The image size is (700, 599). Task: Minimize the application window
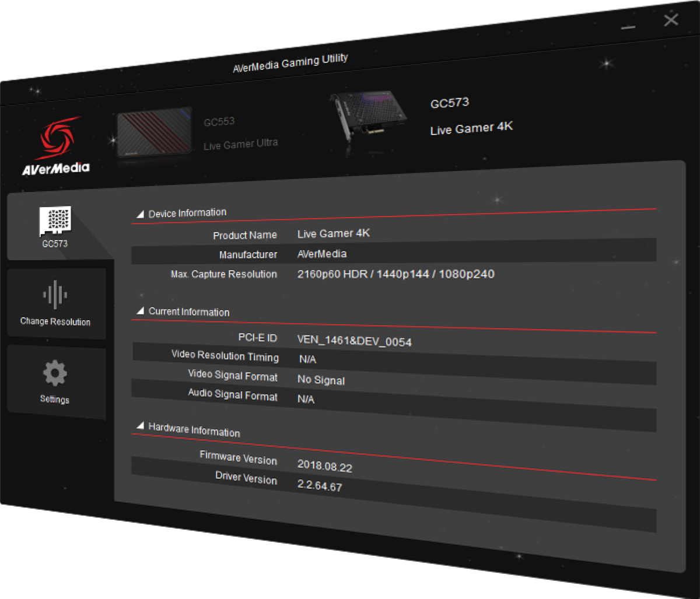click(628, 26)
